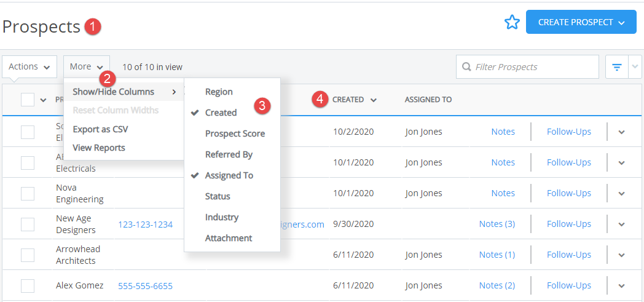Check the box for New Age Designers

tap(28, 225)
